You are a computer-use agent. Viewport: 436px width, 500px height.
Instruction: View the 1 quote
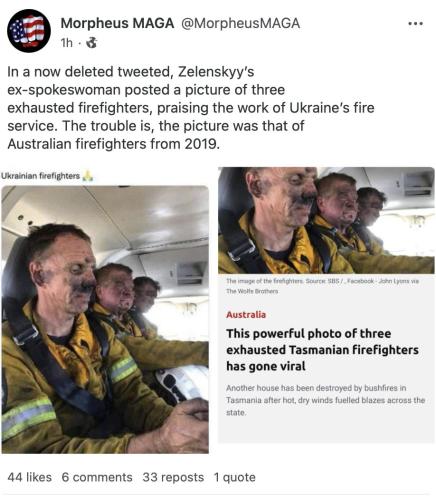pyautogui.click(x=235, y=477)
